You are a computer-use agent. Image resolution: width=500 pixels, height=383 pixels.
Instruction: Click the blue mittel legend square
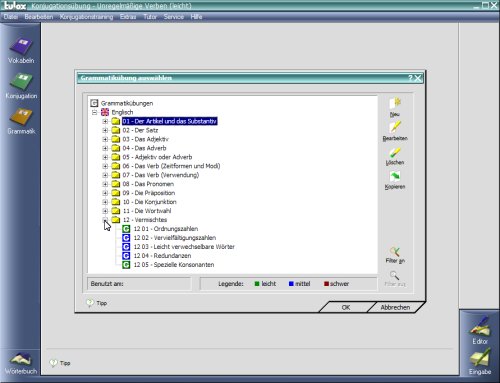(291, 284)
